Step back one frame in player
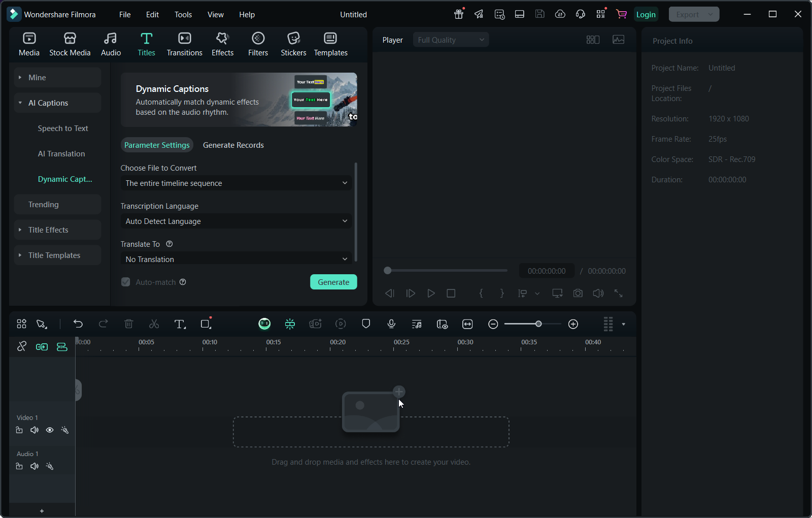This screenshot has width=812, height=518. 390,294
